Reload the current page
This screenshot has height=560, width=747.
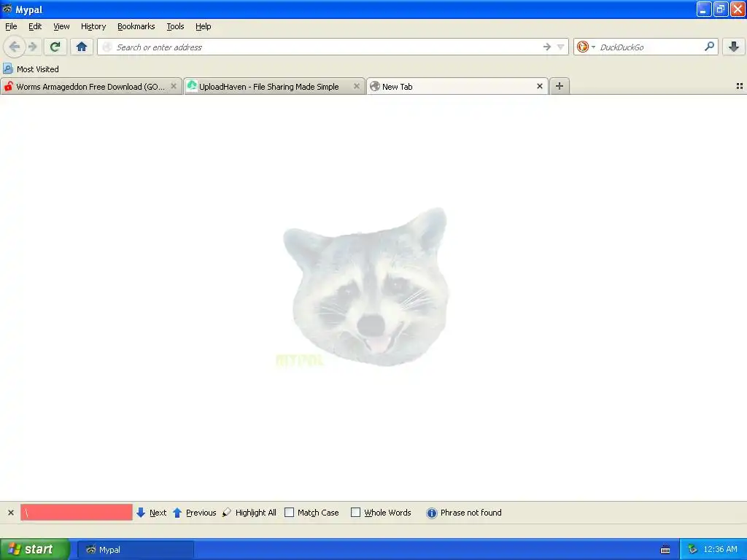point(55,47)
